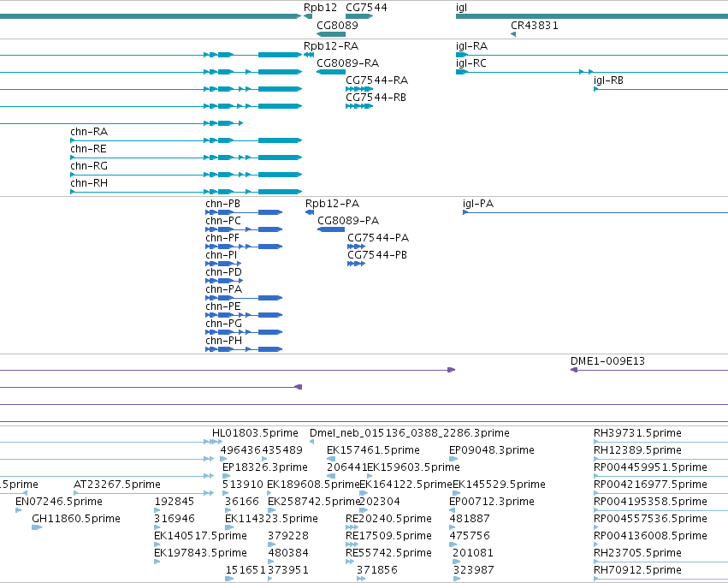Click the igl-PA protein label
This screenshot has width=728, height=583.
[x=478, y=204]
